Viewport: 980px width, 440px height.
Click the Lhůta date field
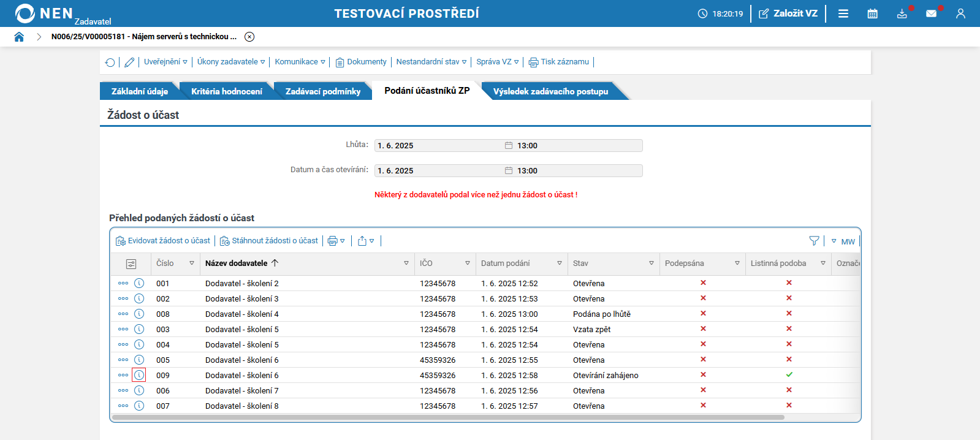(x=438, y=146)
